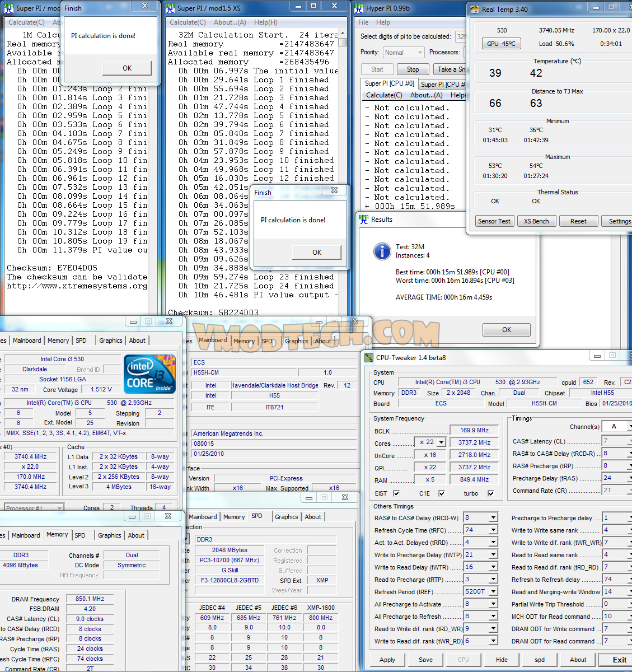Click the XMP SPD Ext. value
This screenshot has height=672, width=632.
[x=322, y=580]
